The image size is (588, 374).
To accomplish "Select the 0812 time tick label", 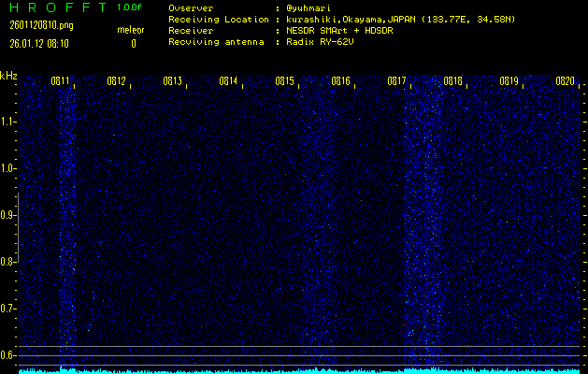I will tap(117, 81).
